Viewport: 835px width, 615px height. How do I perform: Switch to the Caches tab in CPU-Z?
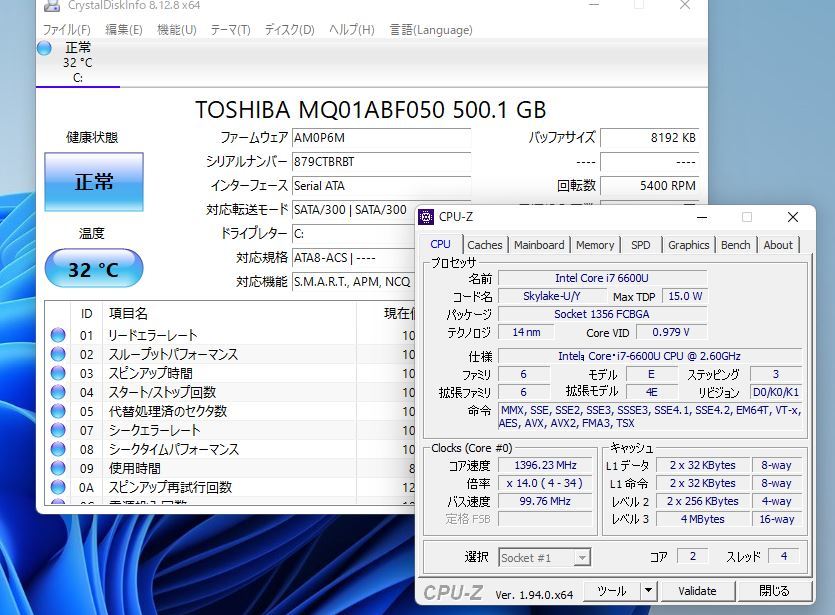coord(484,244)
